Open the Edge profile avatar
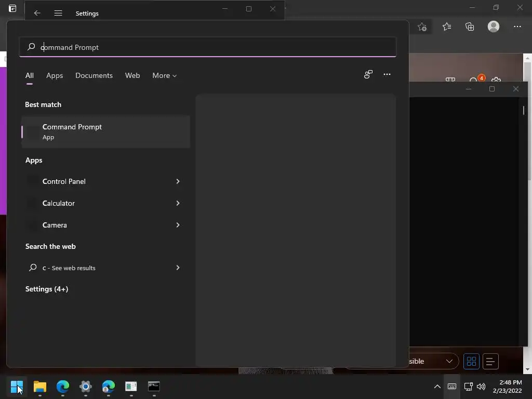The image size is (532, 399). click(494, 26)
